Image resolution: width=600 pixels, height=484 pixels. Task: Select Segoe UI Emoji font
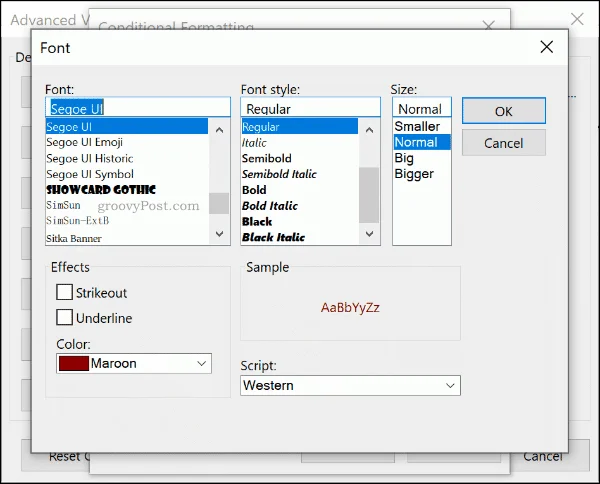tap(127, 142)
